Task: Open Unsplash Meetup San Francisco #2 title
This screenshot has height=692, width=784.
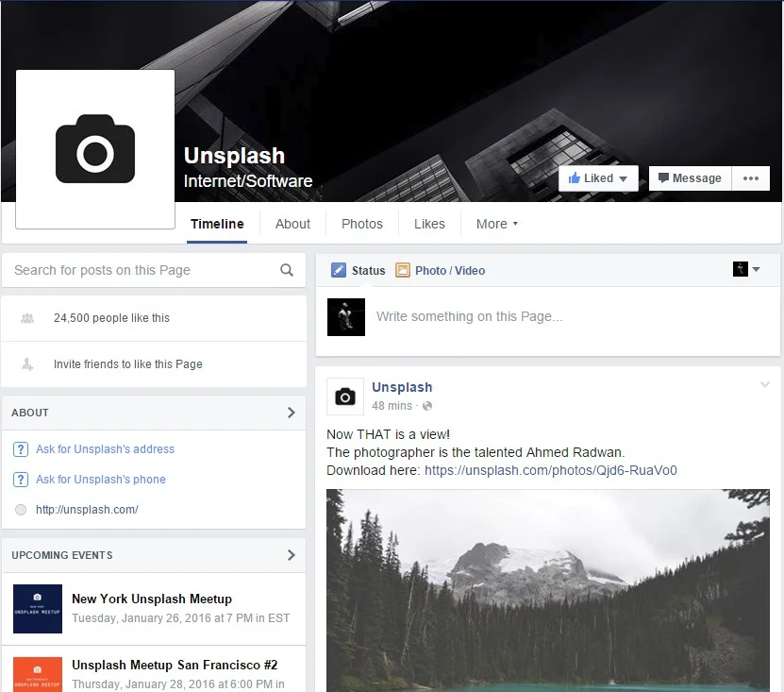Action: click(175, 665)
